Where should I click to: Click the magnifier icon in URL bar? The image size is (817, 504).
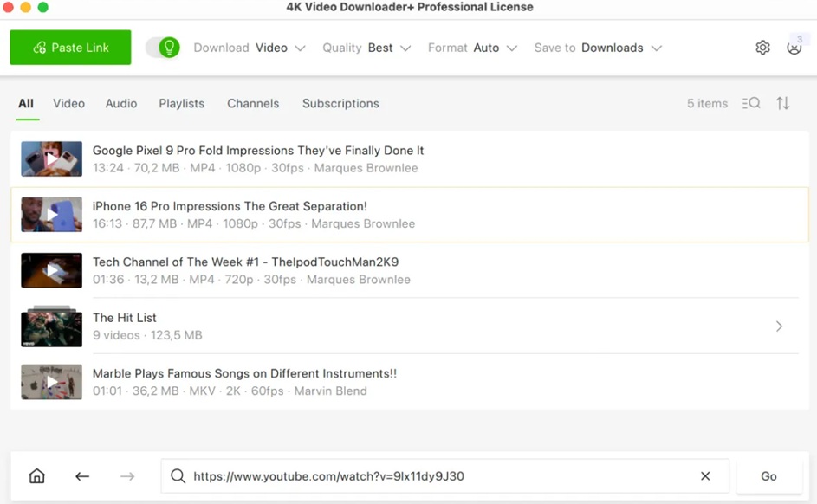click(178, 476)
